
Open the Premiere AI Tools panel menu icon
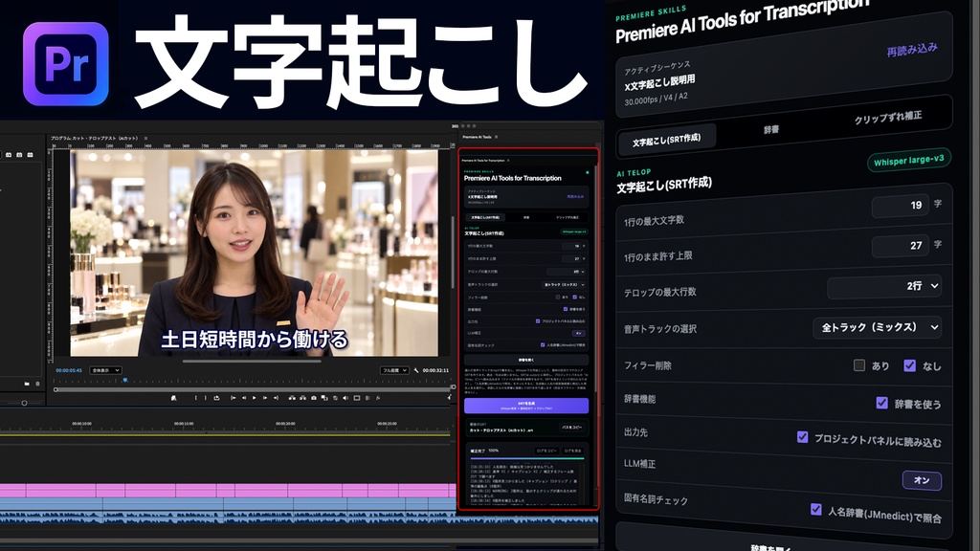(497, 137)
